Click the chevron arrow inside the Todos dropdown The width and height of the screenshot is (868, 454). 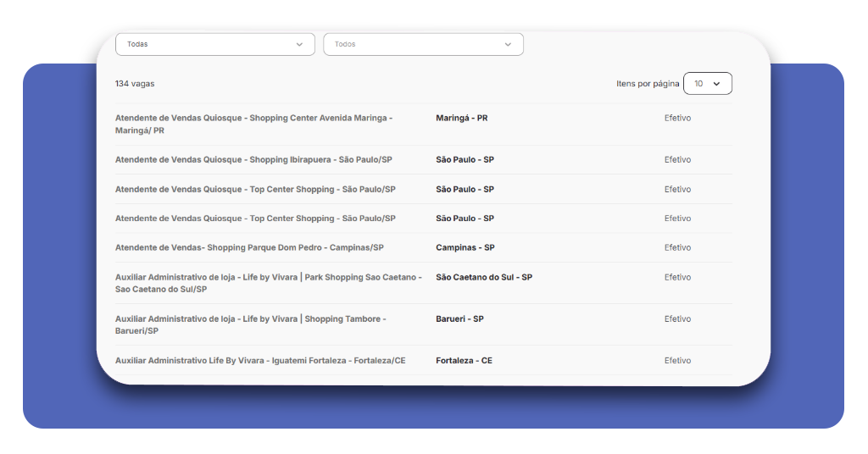pos(508,44)
